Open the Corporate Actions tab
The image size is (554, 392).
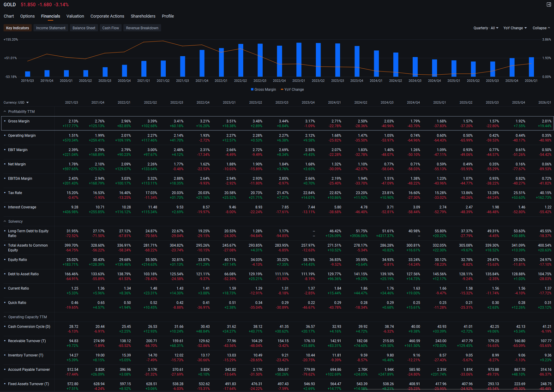tap(107, 16)
